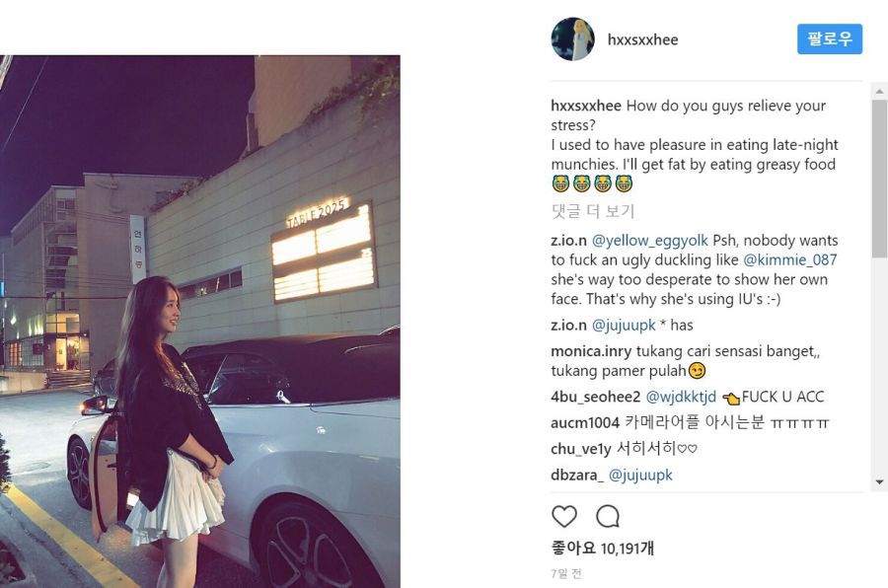Open hxxsxxhee username in header
Viewport: 888px width, 588px height.
click(642, 40)
